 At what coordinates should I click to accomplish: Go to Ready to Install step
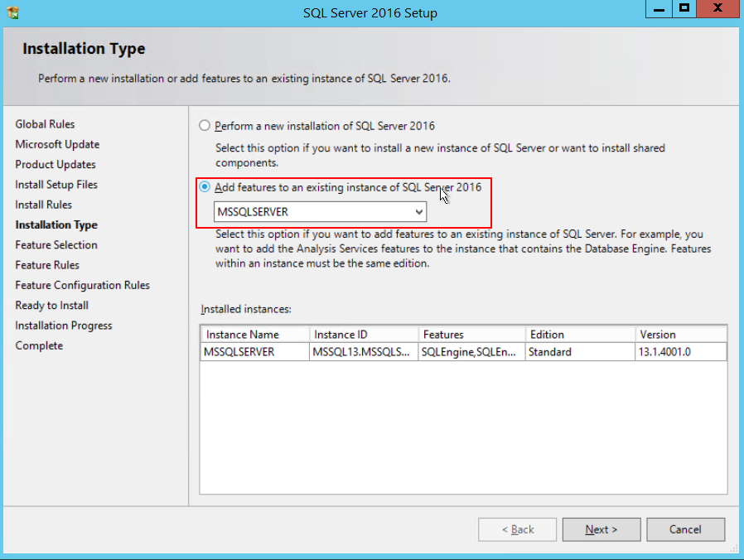pos(52,305)
